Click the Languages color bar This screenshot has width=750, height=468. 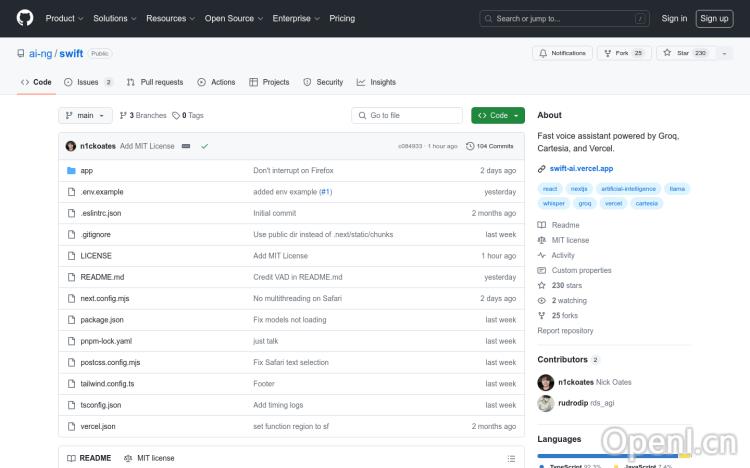pyautogui.click(x=614, y=457)
